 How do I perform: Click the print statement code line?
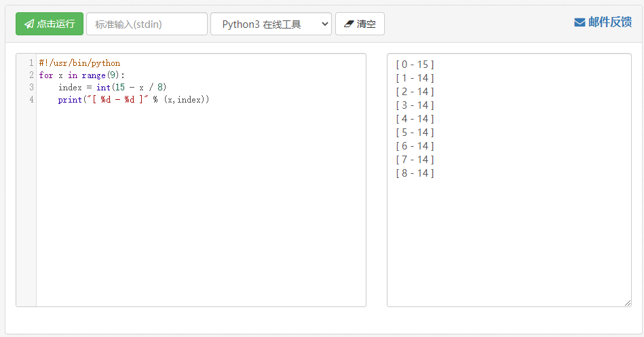[134, 99]
